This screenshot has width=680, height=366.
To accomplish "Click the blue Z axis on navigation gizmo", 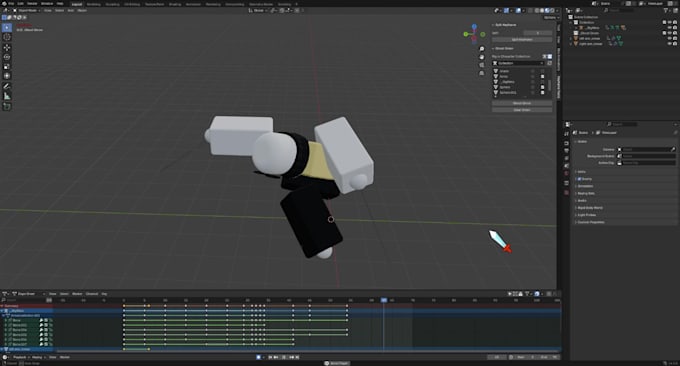I will (474, 26).
